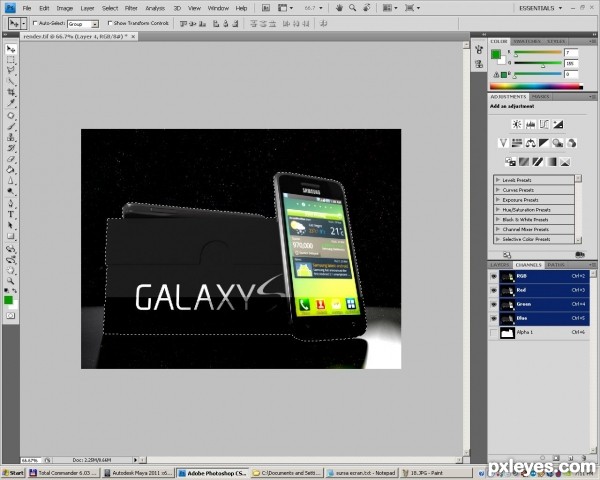The width and height of the screenshot is (600, 480).
Task: Click the Start button on taskbar
Action: [13, 473]
